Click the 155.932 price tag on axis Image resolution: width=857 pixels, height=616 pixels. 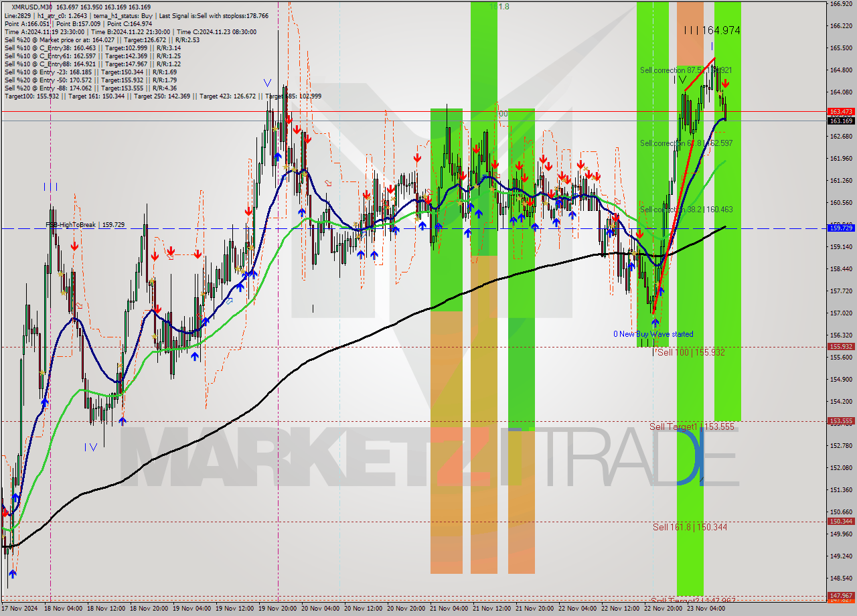[841, 347]
